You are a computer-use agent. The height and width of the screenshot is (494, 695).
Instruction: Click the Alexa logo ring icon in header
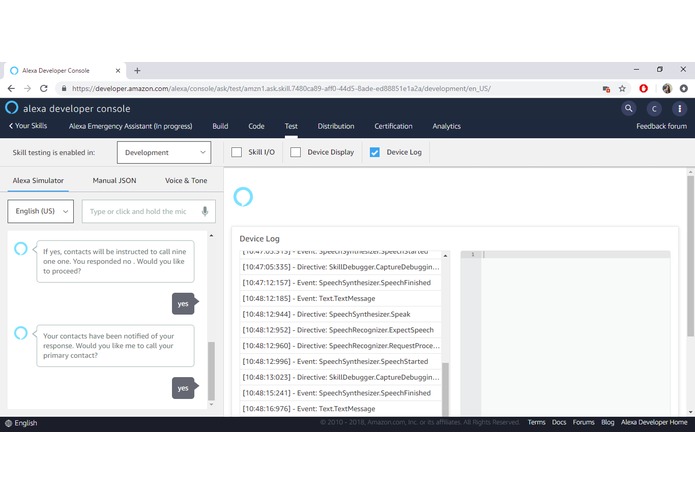pyautogui.click(x=12, y=108)
